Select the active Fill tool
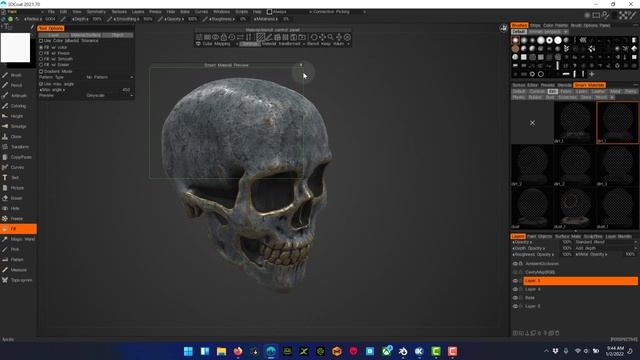640x360 pixels. point(18,229)
